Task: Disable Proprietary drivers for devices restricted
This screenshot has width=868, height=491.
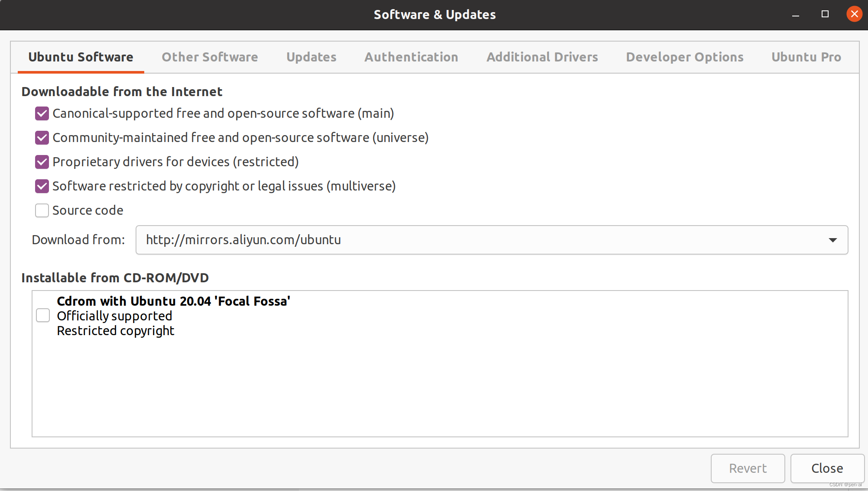Action: pos(42,162)
